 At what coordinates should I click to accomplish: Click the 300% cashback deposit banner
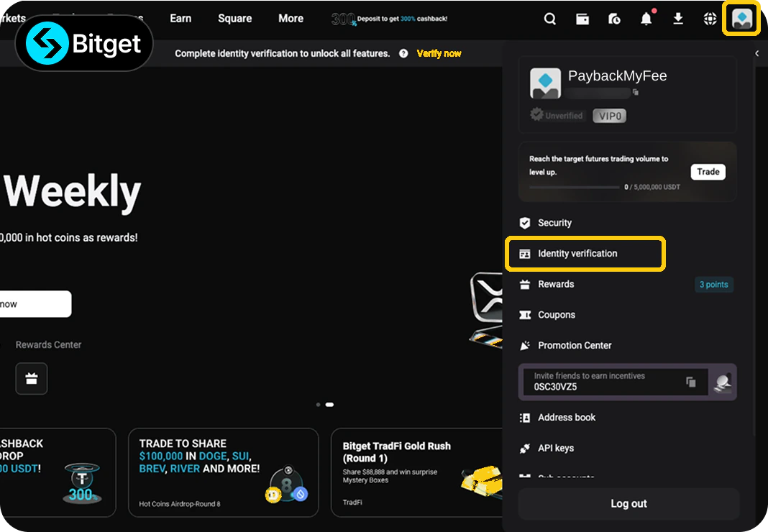(389, 19)
